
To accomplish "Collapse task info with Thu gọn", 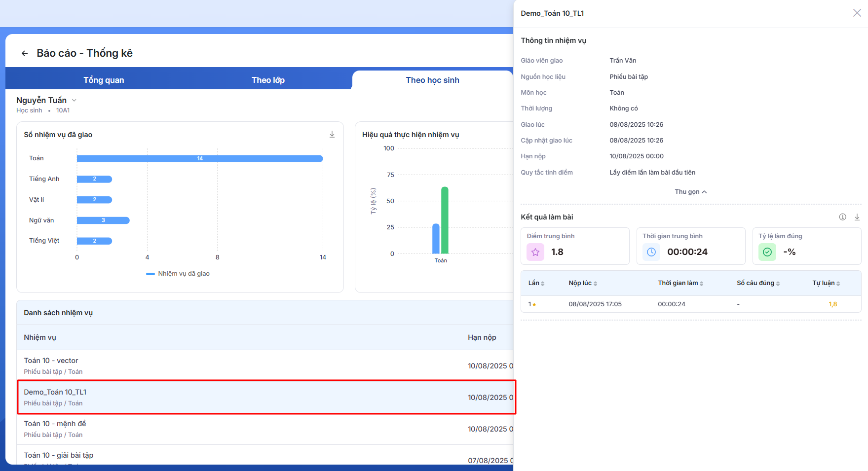I will click(x=690, y=192).
